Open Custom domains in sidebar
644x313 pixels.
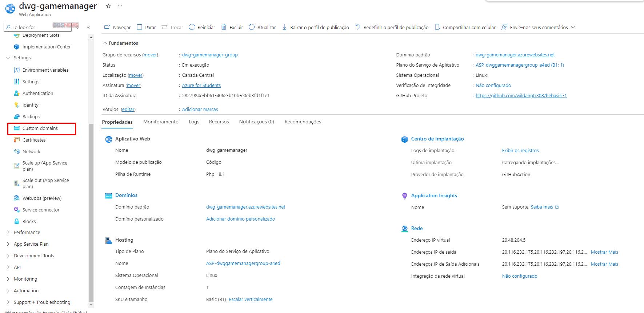click(40, 128)
